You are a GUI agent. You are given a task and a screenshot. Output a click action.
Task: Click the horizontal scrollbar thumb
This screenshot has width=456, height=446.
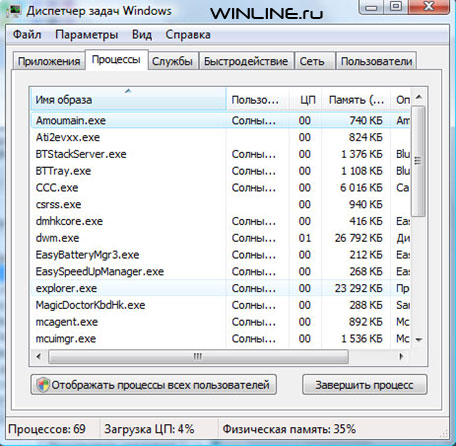[x=198, y=357]
